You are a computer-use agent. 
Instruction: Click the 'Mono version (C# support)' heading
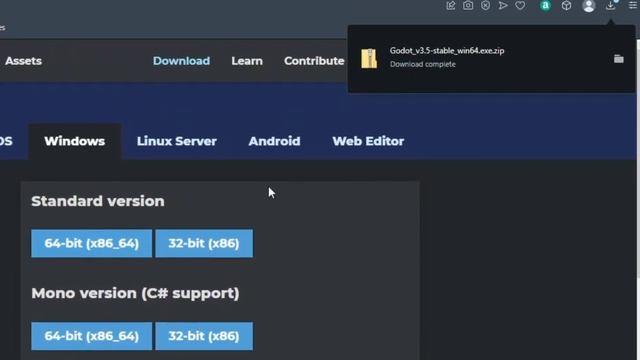click(135, 293)
